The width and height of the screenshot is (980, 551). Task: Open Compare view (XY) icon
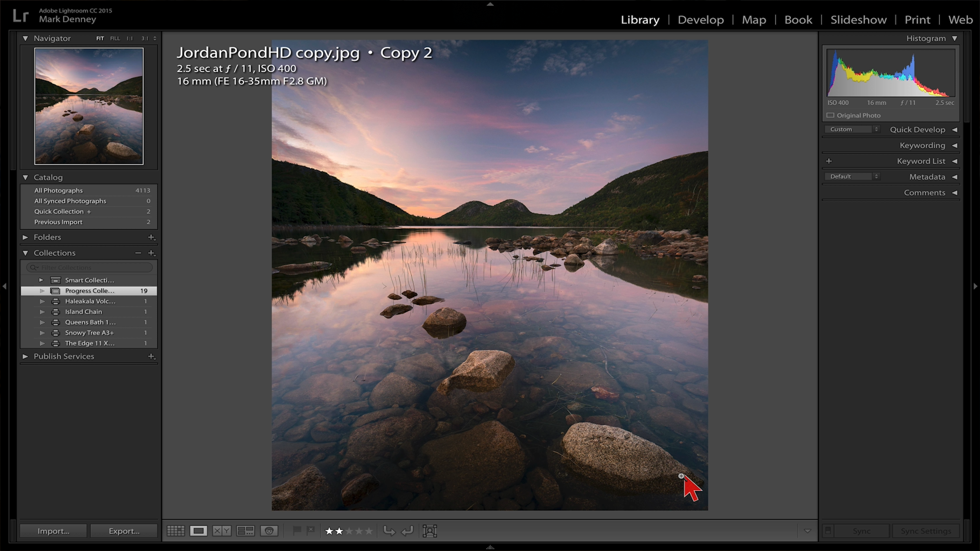point(222,531)
